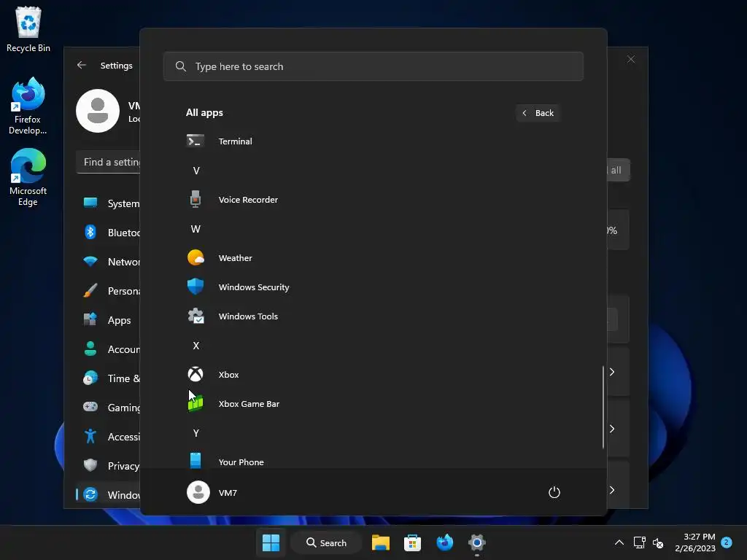
Task: Launch the Xbox app
Action: point(373,374)
